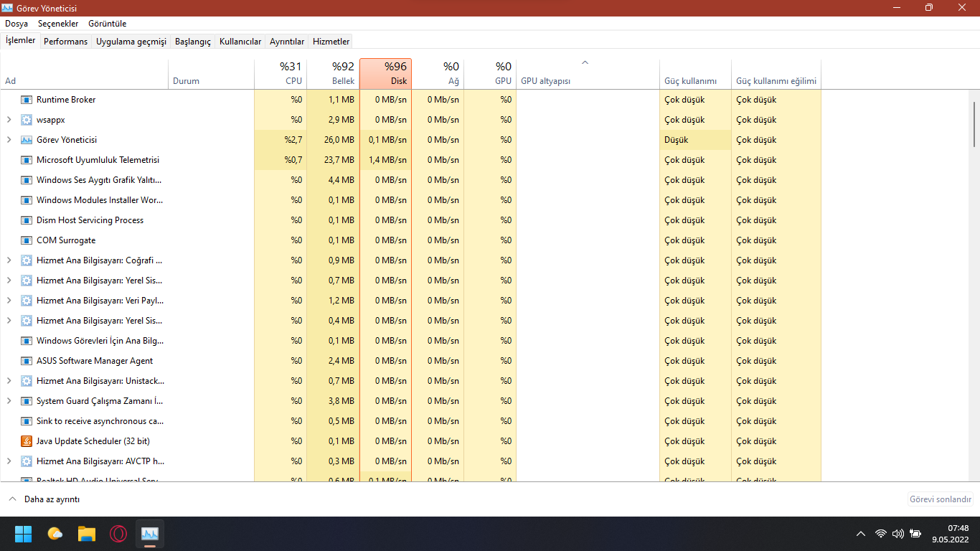Open the Görüntüle menu
Image resolution: width=980 pixels, height=551 pixels.
(x=107, y=24)
